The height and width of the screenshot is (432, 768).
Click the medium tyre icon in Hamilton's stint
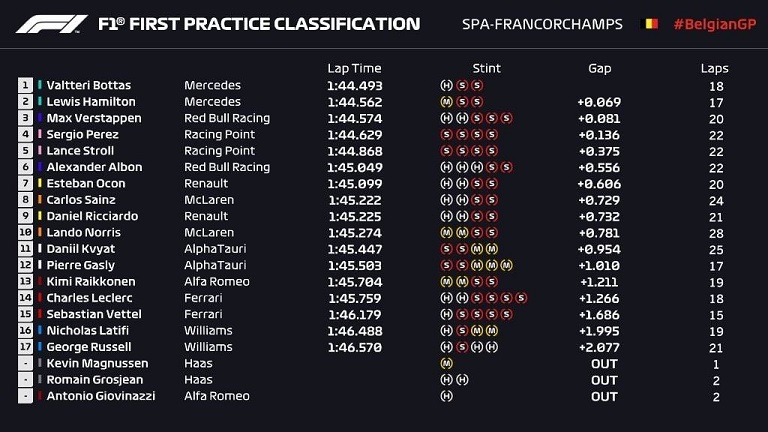446,102
